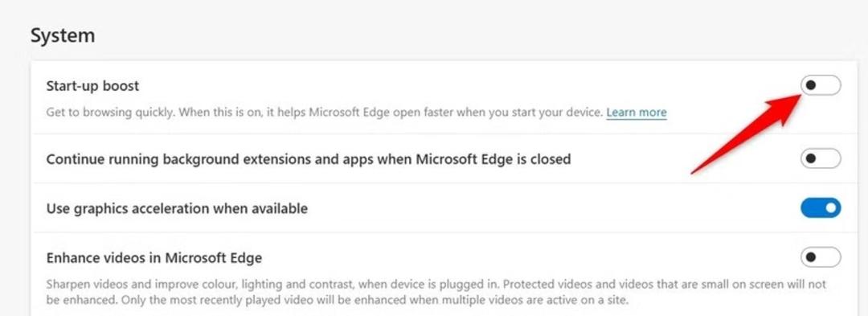Click the System section heading
The image size is (868, 316).
point(63,35)
